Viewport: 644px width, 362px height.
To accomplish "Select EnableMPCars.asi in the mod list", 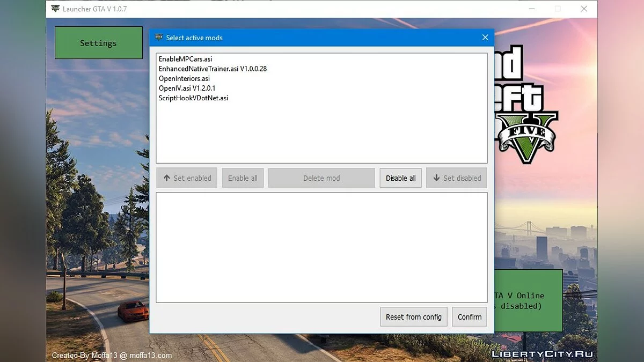I will [x=186, y=59].
